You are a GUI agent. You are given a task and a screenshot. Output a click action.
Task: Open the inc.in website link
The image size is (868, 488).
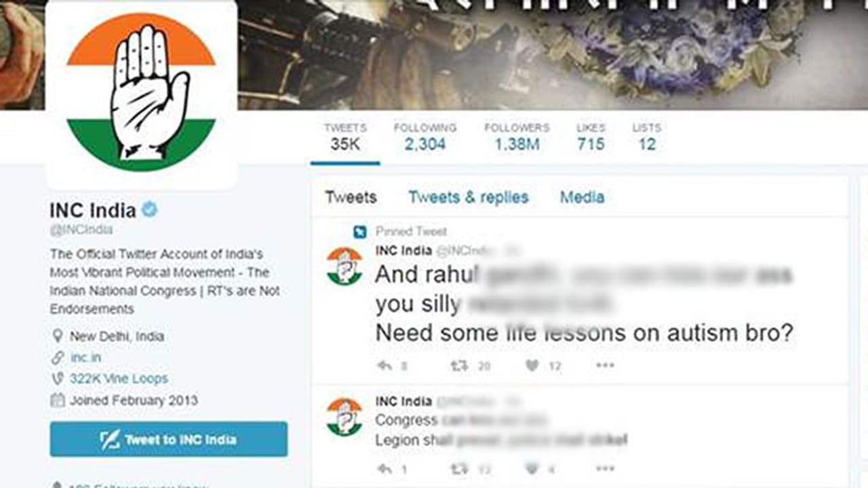(85, 357)
